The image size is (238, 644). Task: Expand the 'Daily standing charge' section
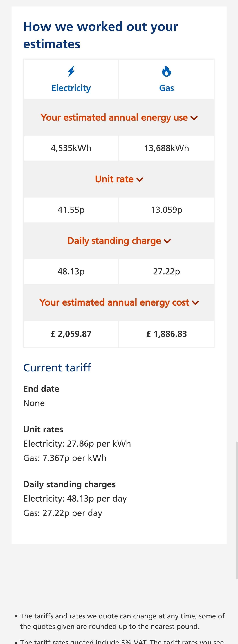pyautogui.click(x=119, y=241)
